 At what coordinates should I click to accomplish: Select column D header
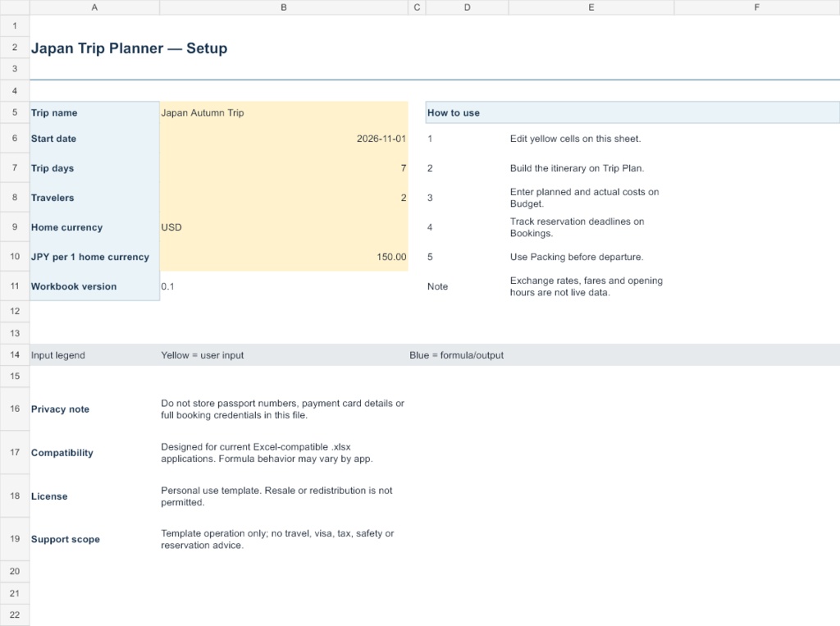click(467, 7)
